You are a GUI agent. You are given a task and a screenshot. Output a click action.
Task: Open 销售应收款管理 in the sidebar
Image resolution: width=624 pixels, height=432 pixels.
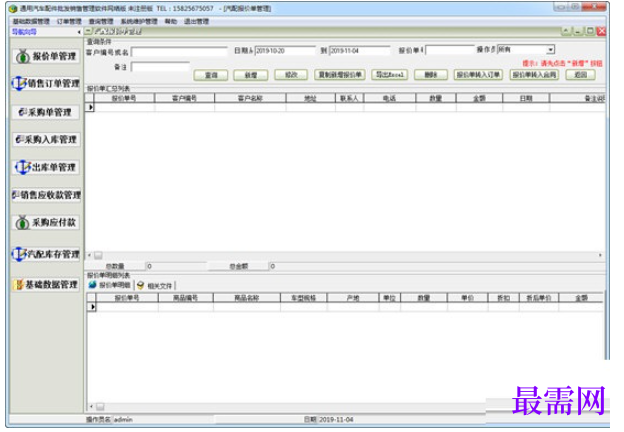46,195
